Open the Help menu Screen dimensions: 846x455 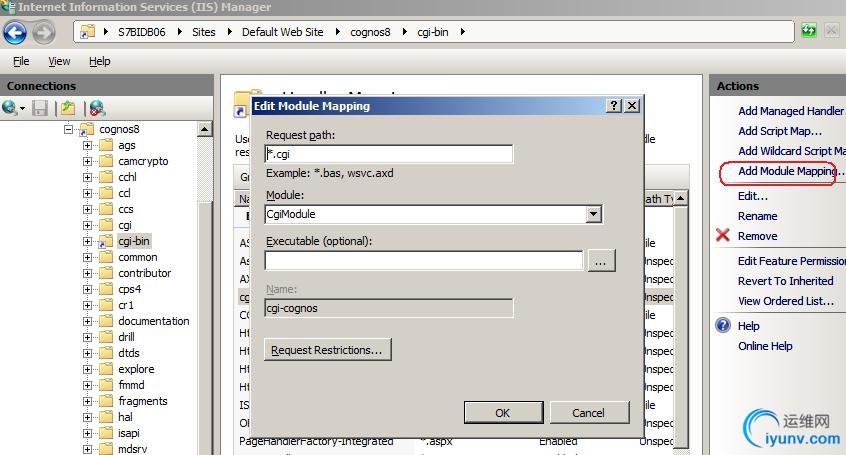[99, 61]
